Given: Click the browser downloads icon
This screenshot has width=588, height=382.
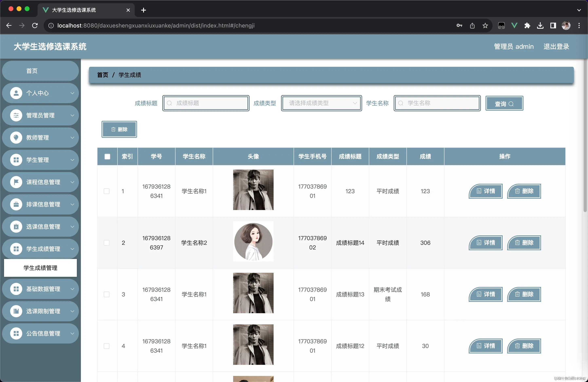Looking at the screenshot, I should pyautogui.click(x=540, y=25).
